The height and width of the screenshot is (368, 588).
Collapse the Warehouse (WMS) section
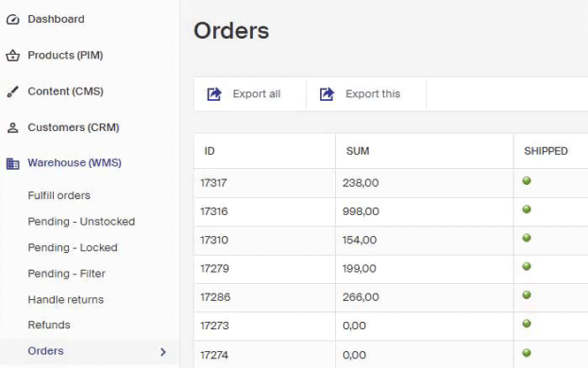[x=74, y=164]
